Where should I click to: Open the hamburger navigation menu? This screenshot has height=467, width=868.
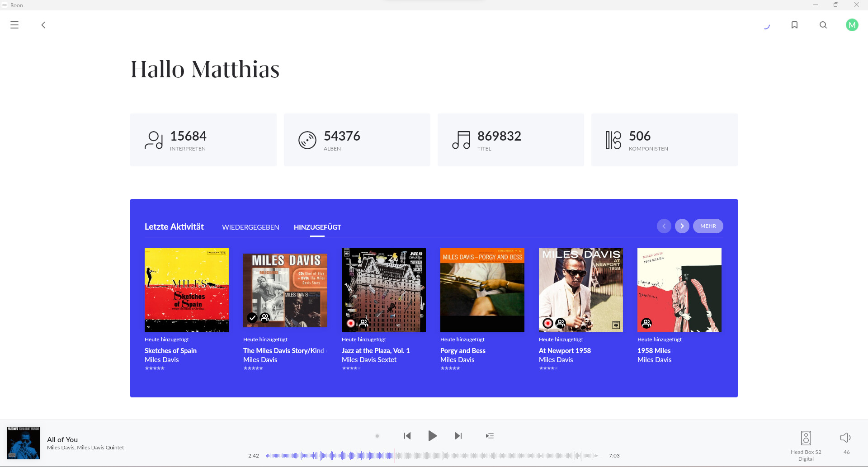(x=14, y=25)
